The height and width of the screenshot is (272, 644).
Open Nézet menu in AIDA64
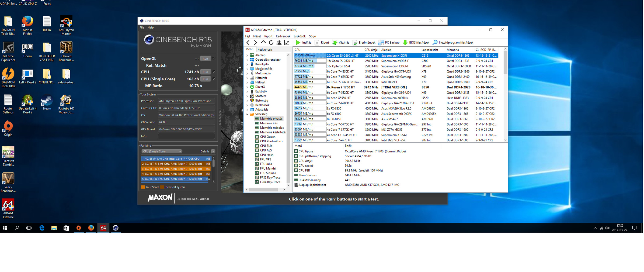pos(257,36)
